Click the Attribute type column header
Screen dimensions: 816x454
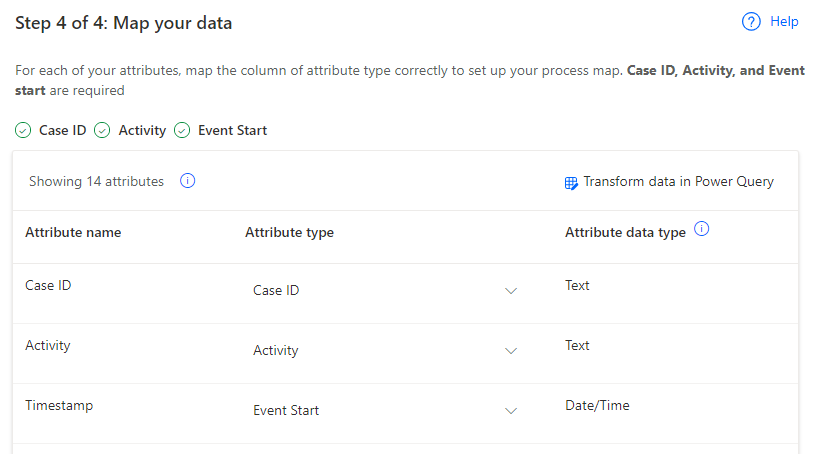coord(289,233)
